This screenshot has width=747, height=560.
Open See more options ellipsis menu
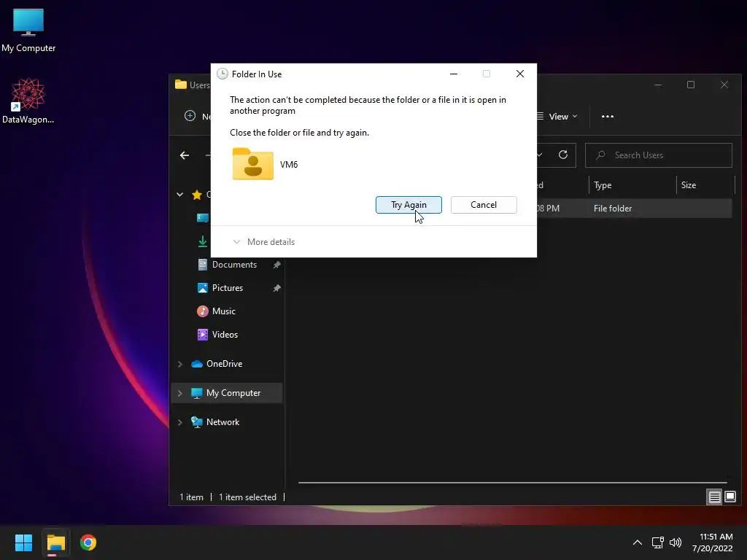click(x=608, y=117)
